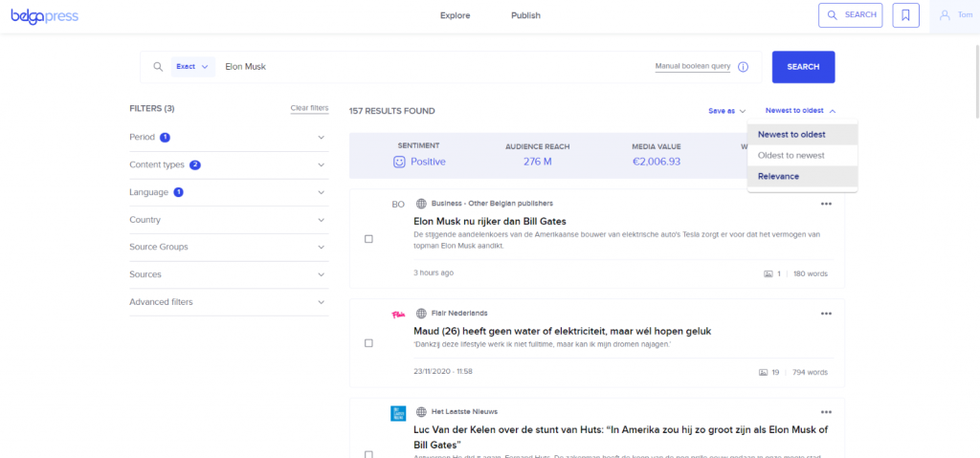This screenshot has height=458, width=980.
Task: Click the 23/11/2020 - 11:58 timestamp
Action: [443, 371]
